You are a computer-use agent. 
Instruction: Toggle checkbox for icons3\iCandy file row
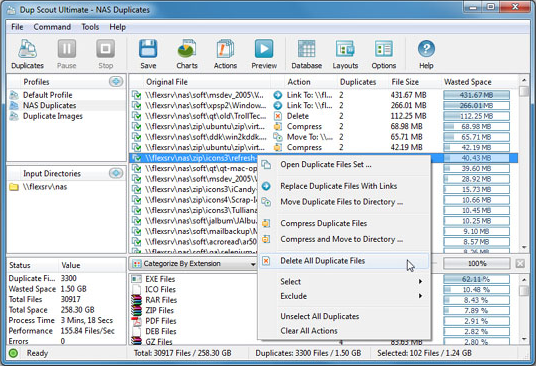coord(136,189)
